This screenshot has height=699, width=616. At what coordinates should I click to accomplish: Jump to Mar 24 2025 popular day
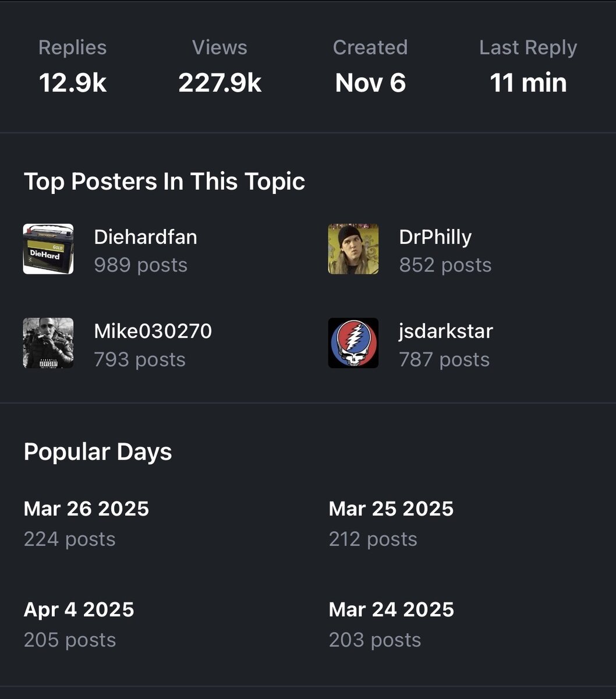pyautogui.click(x=391, y=609)
